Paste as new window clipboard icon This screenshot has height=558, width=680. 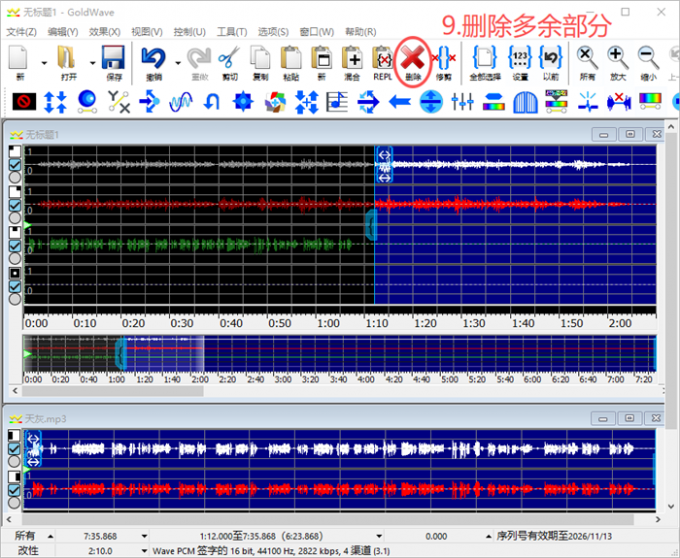pyautogui.click(x=321, y=58)
